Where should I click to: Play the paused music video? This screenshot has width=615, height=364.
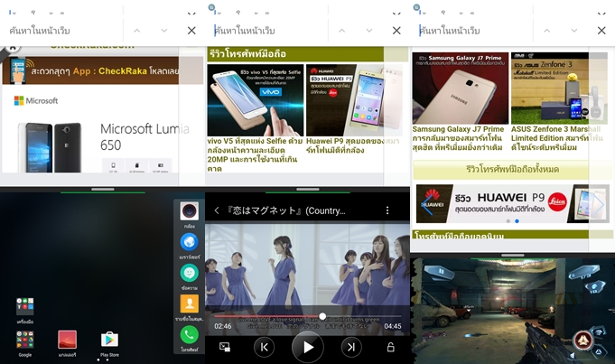click(307, 347)
